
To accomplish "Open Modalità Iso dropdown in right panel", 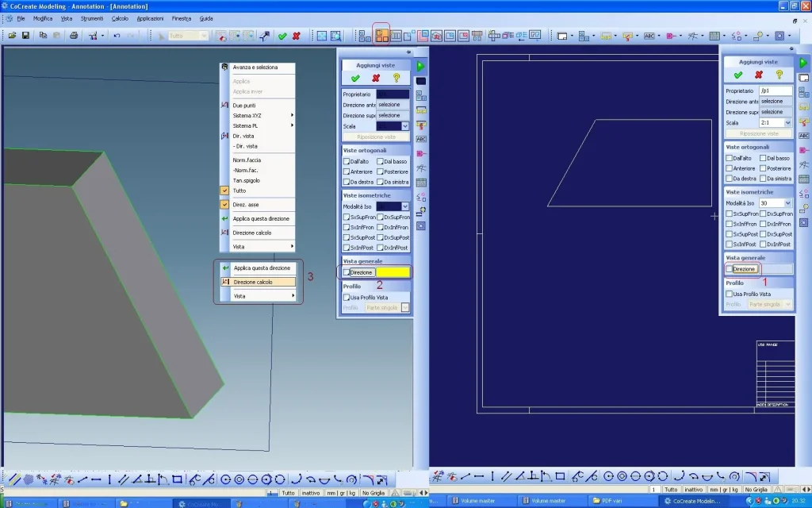I will (x=787, y=203).
